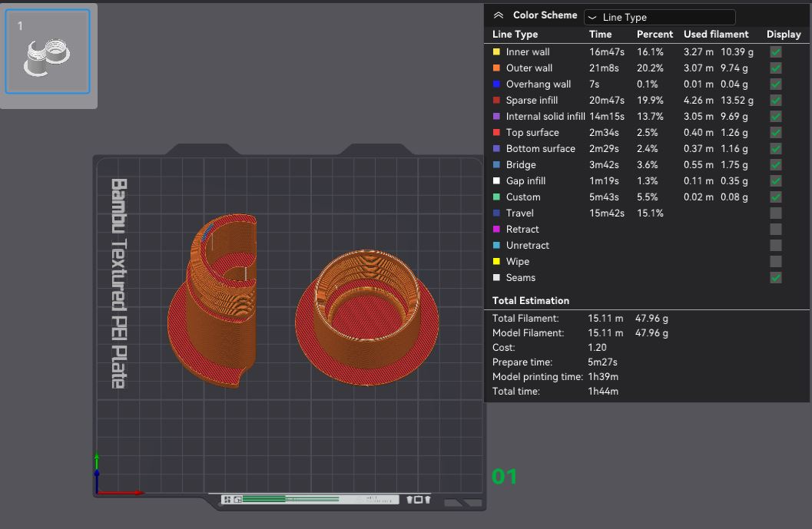This screenshot has height=529, width=812.
Task: Click the Travel time 15m42s value
Action: (x=606, y=213)
